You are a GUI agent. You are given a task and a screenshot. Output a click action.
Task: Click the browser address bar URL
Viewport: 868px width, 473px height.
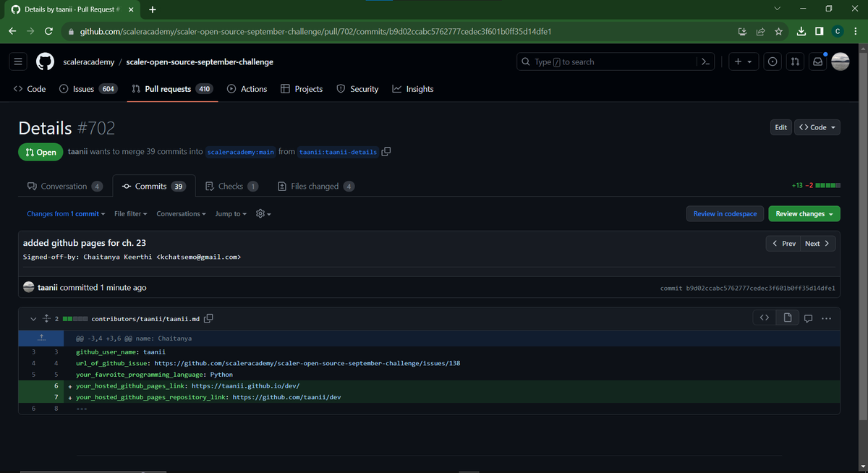317,32
